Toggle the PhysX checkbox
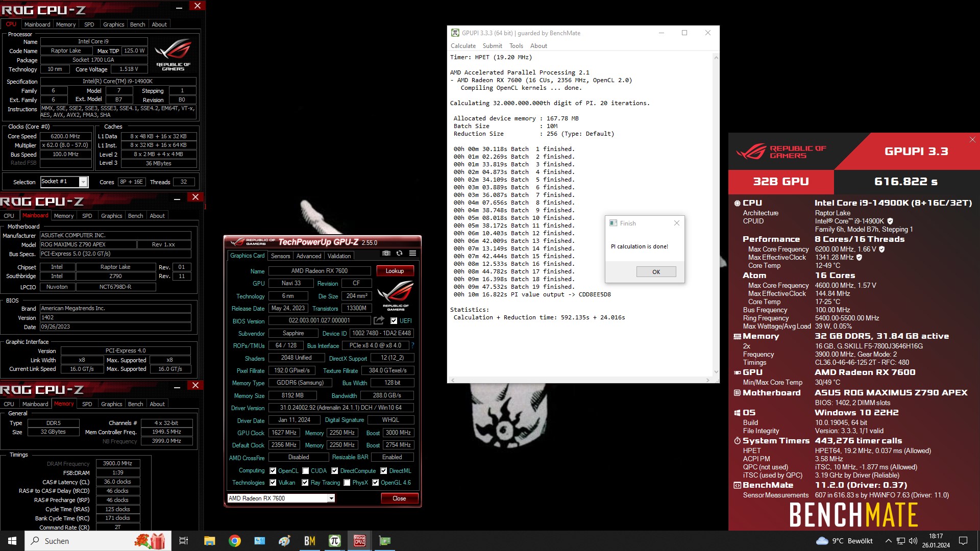Screen dimensions: 980x551 tap(347, 483)
